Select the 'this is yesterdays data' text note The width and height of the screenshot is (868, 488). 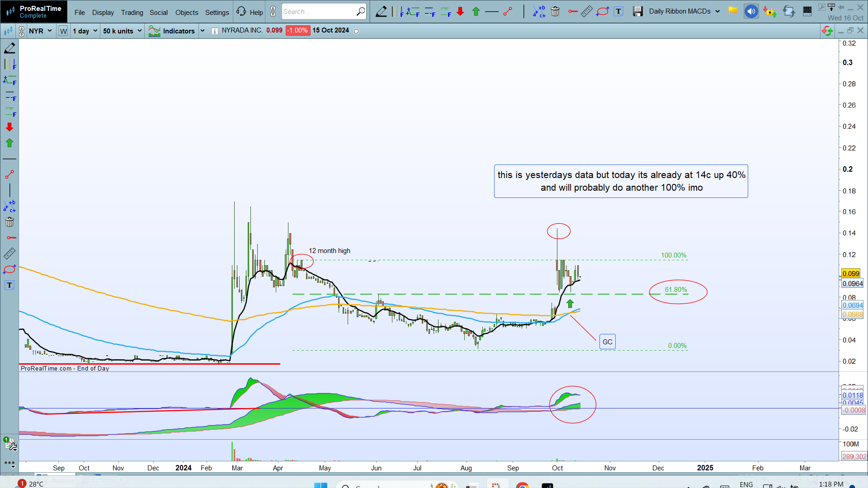621,181
